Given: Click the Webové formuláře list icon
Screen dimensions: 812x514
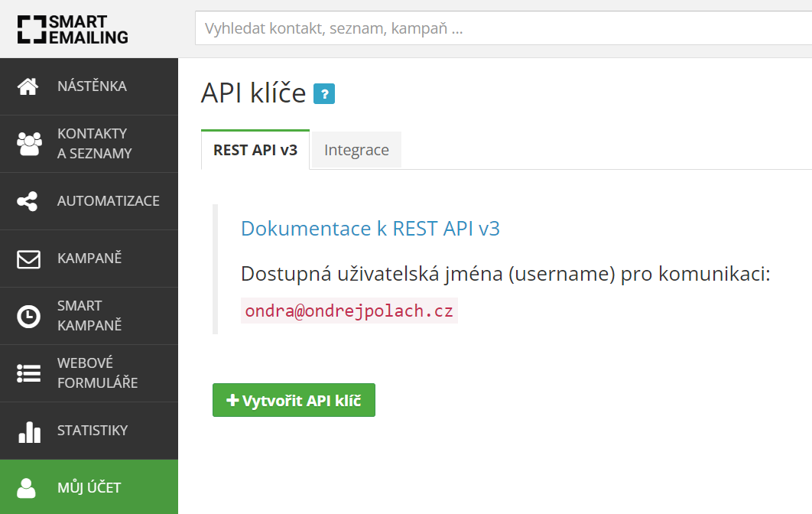Looking at the screenshot, I should point(28,373).
